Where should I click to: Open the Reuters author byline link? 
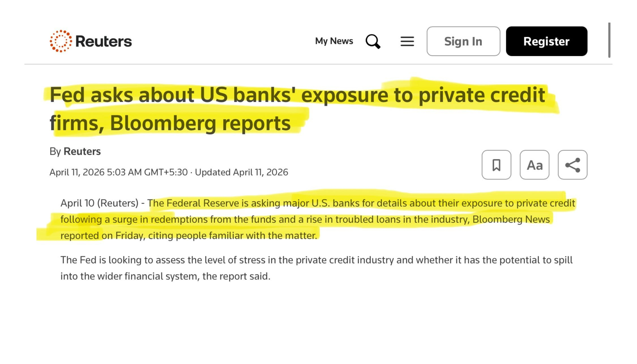point(82,151)
